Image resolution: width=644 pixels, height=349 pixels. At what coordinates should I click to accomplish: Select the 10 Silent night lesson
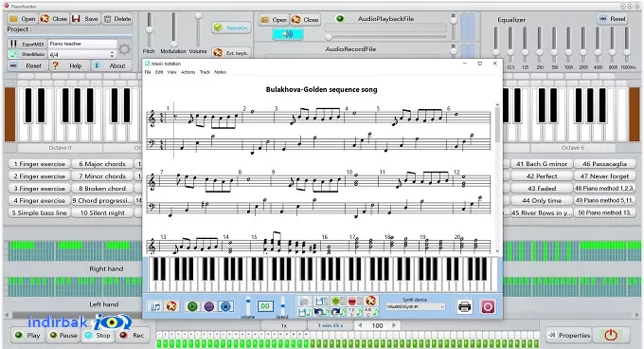pos(102,213)
